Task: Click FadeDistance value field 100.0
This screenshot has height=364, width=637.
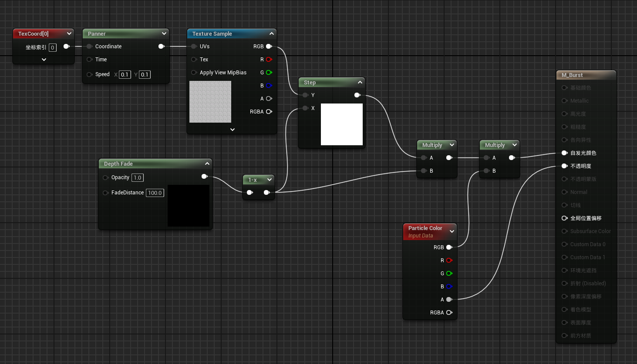Action: coord(155,193)
